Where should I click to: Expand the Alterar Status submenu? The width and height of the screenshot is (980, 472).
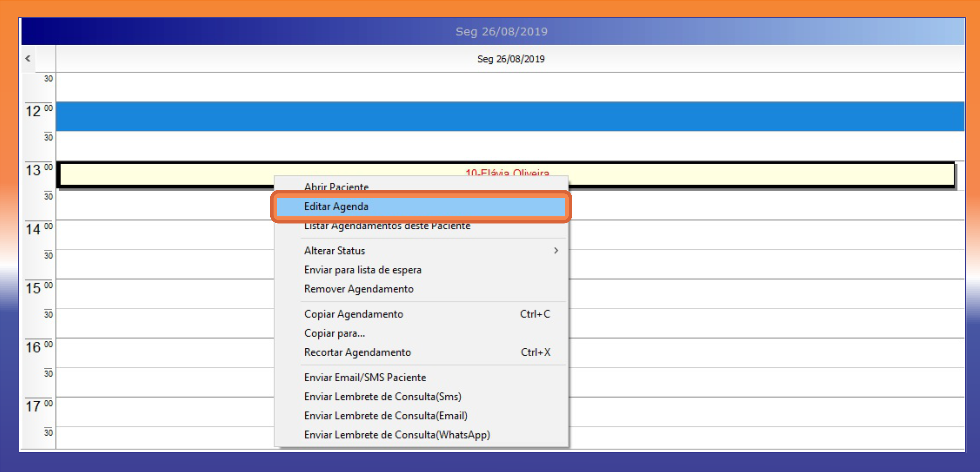coord(334,250)
